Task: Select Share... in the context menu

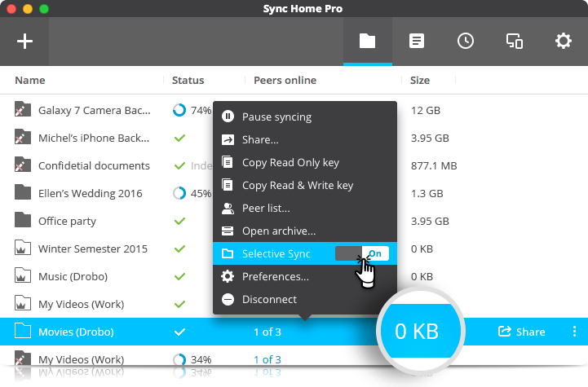Action: pos(260,140)
